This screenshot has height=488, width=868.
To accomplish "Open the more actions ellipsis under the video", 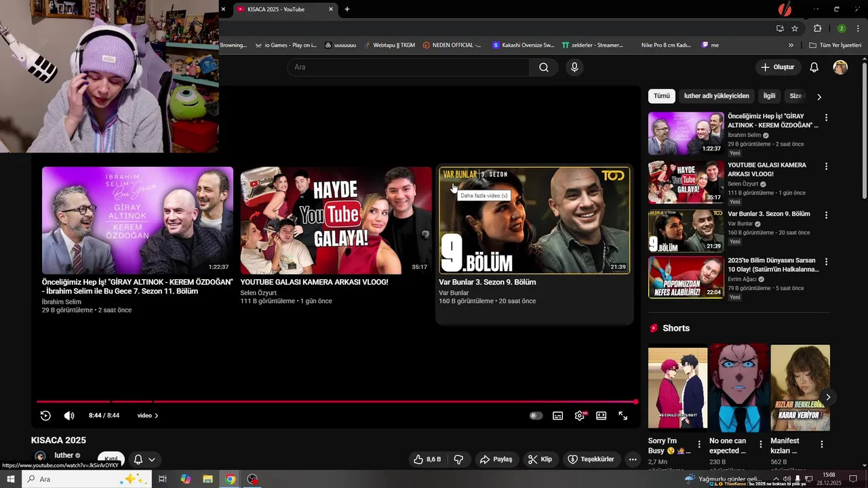I will click(633, 459).
